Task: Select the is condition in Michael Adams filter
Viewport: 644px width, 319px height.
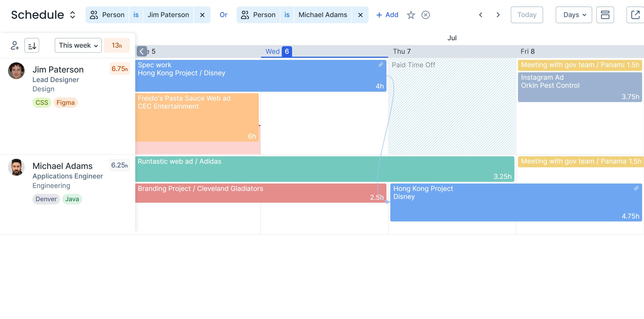Action: [287, 15]
